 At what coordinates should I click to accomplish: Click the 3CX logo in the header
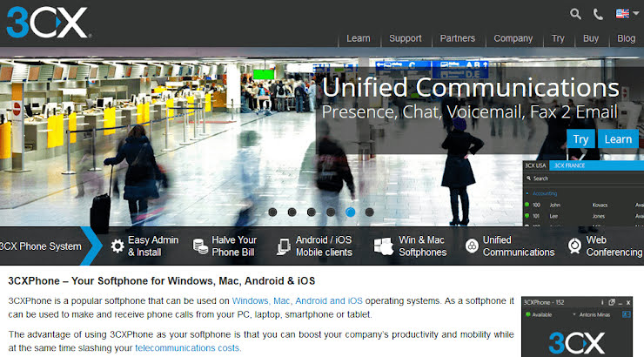(48, 22)
